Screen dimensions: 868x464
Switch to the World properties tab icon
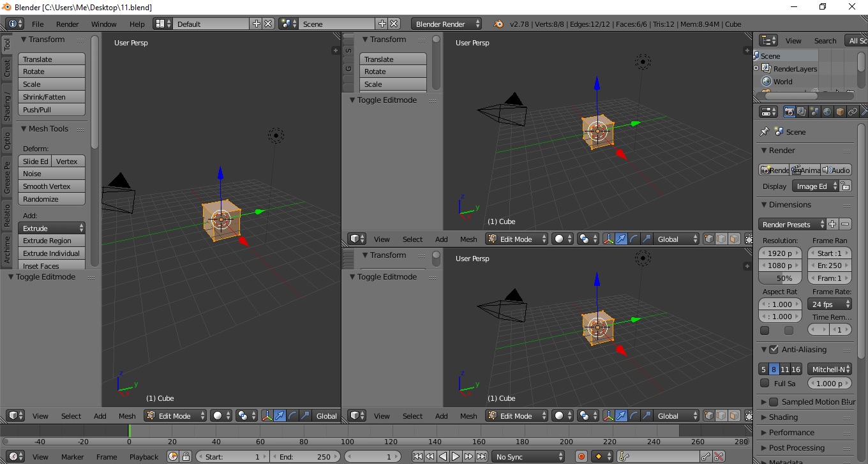point(827,112)
